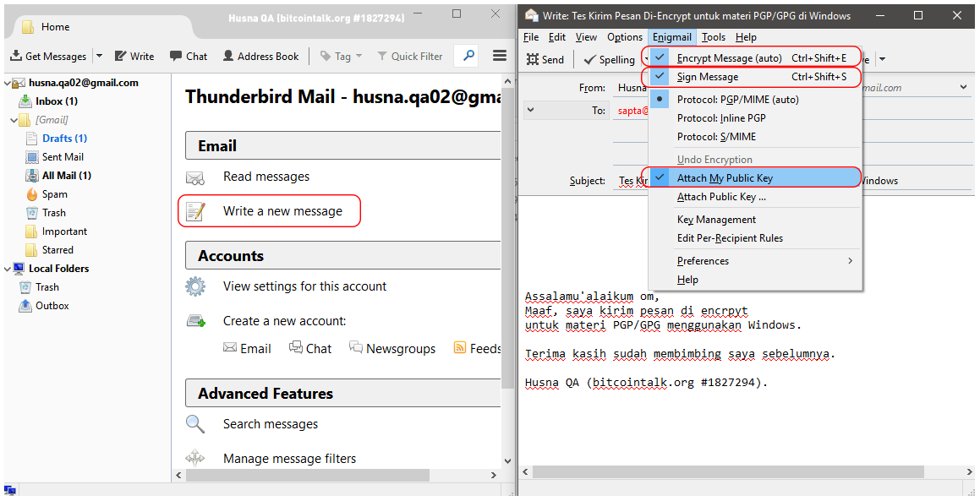Screen dimensions: 980x501
Task: Open View settings for this account
Action: (305, 286)
